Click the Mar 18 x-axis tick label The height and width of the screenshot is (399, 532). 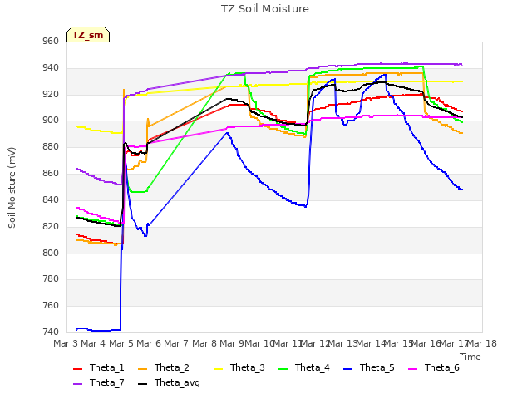tap(482, 343)
